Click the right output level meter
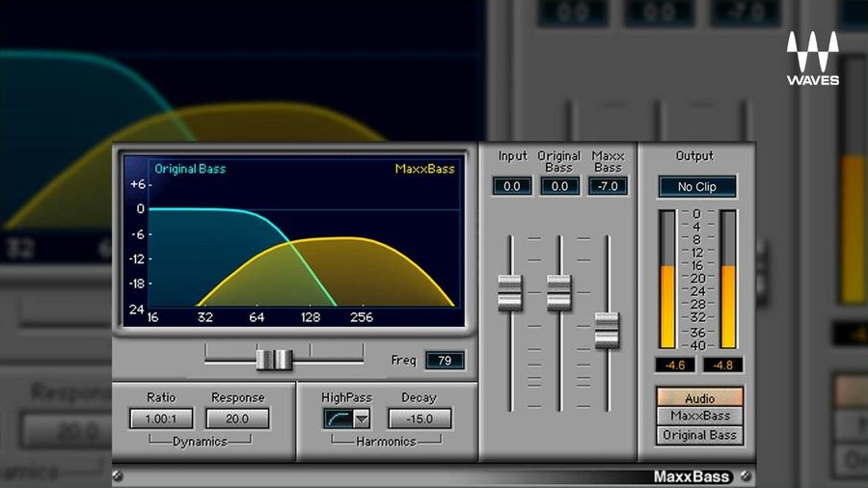The height and width of the screenshot is (488, 868). [728, 279]
